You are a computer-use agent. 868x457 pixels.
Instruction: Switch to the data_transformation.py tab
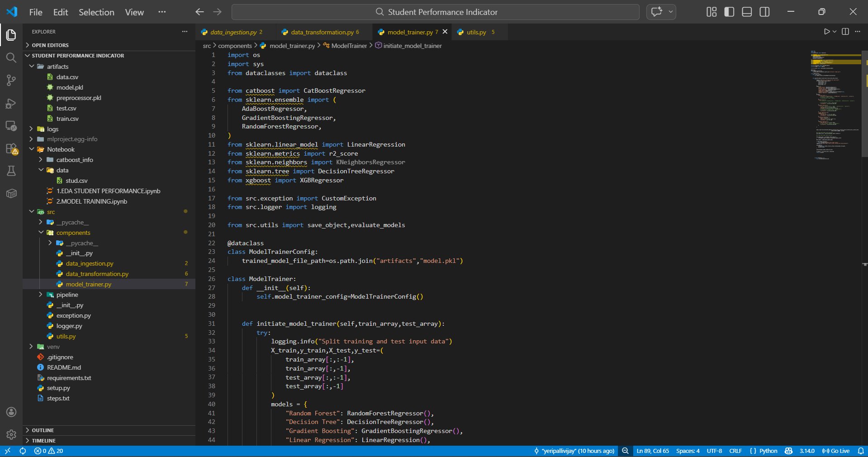pyautogui.click(x=322, y=32)
